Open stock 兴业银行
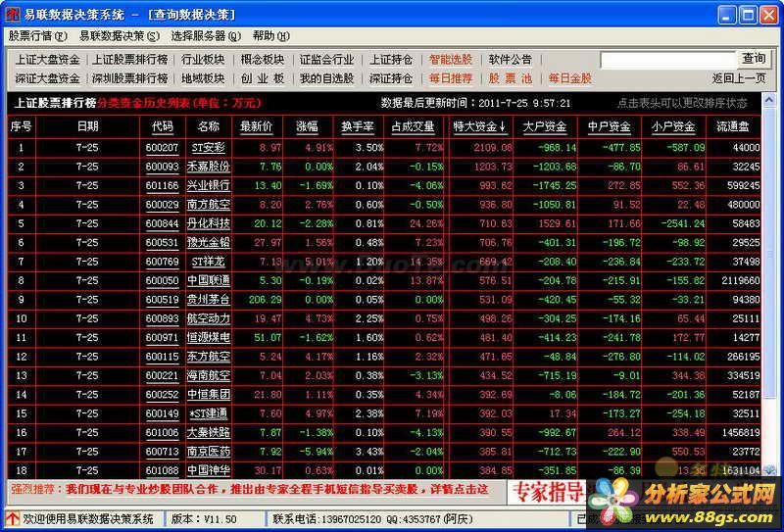784x532 pixels. point(209,185)
